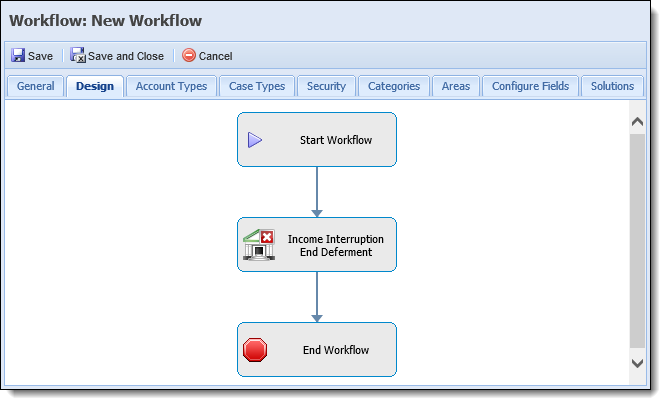The height and width of the screenshot is (405, 666).
Task: Click the Save and Close disk icon
Action: (x=78, y=55)
